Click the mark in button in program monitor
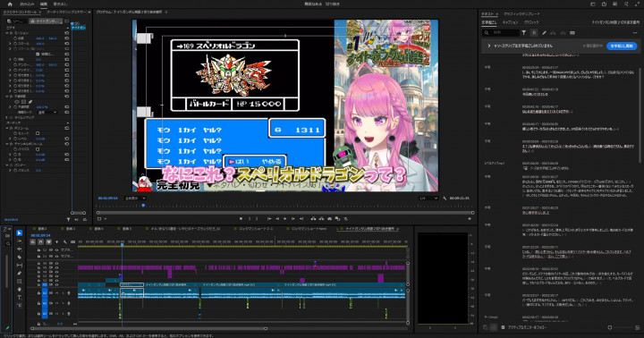The image size is (644, 338). click(x=249, y=218)
